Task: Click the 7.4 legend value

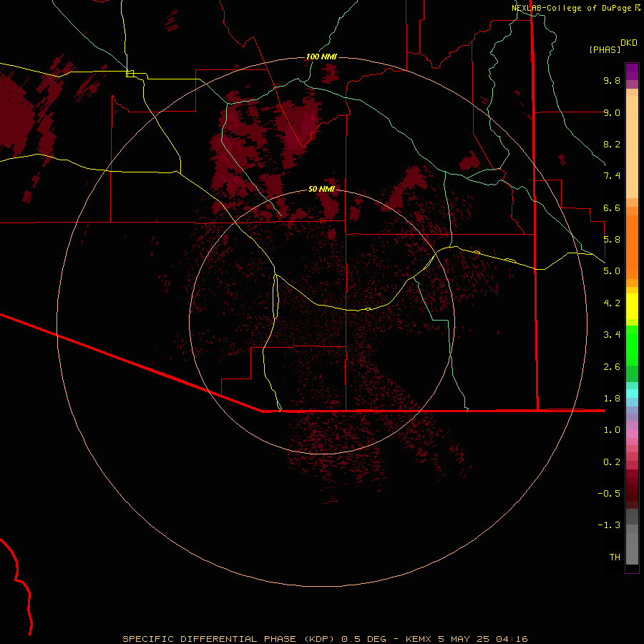Action: 612,176
